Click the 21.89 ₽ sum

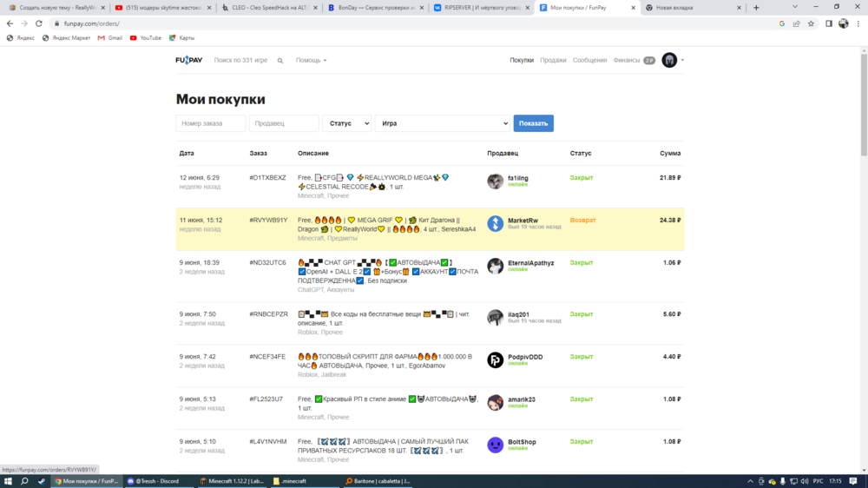[x=670, y=178]
